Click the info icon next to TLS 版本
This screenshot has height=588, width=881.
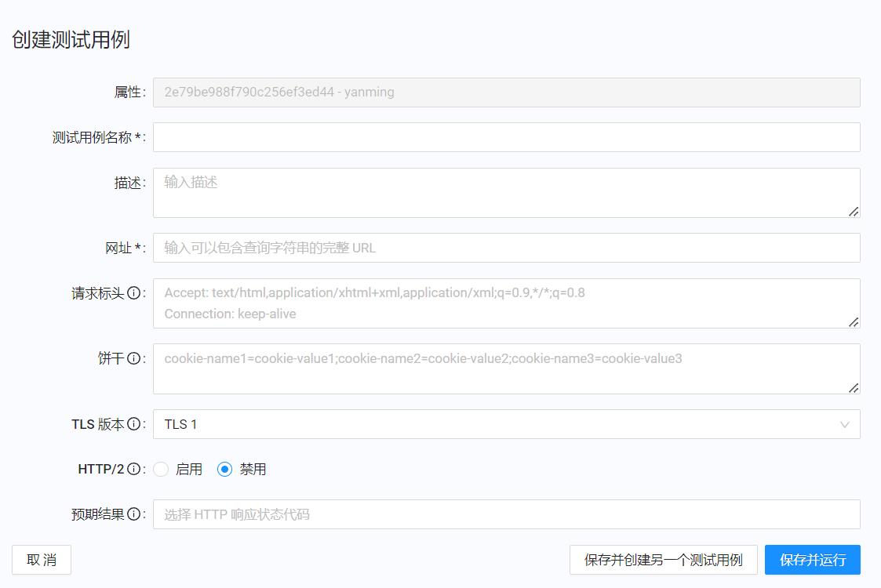(x=132, y=424)
